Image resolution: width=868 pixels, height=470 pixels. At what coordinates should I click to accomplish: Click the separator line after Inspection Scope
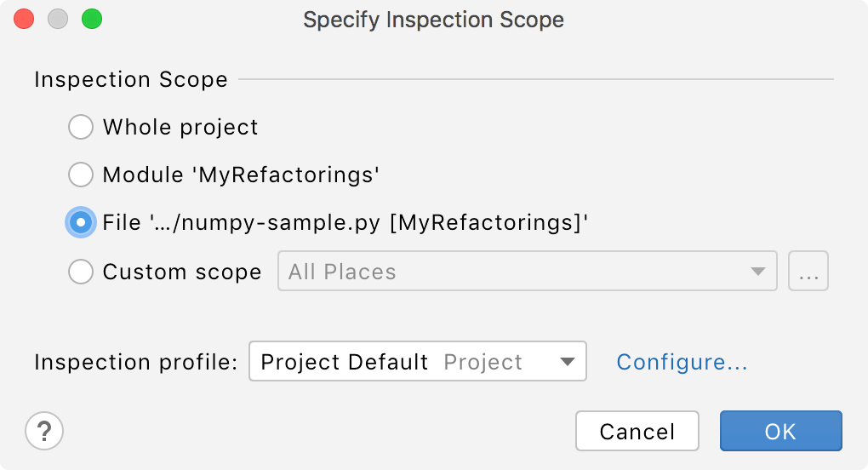pos(536,80)
